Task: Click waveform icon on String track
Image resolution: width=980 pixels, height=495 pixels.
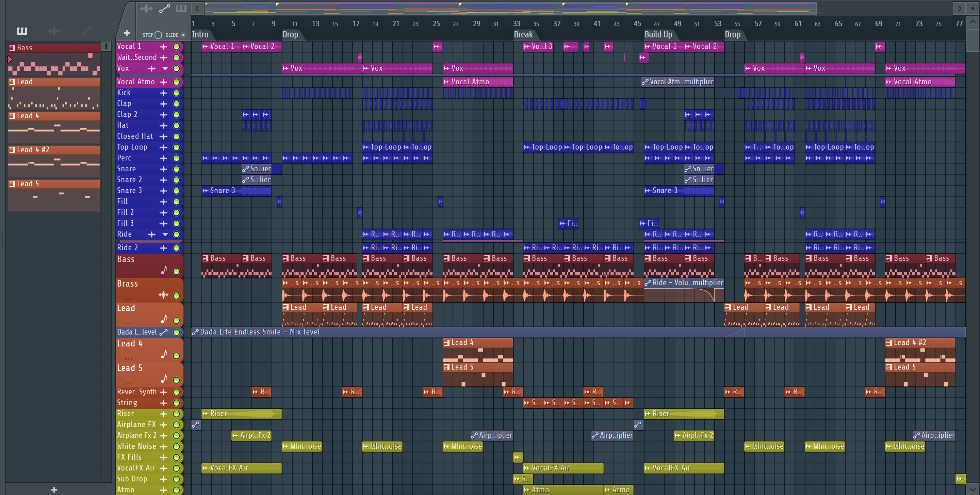Action: pos(164,403)
